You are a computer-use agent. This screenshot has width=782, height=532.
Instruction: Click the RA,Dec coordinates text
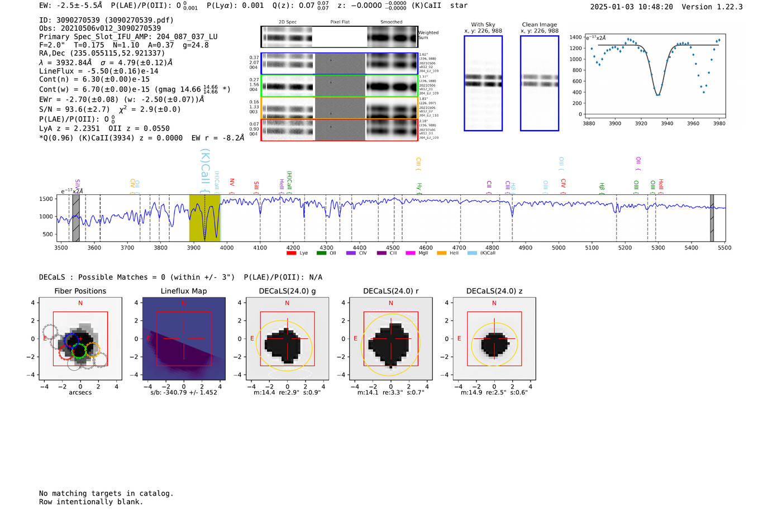pos(102,54)
